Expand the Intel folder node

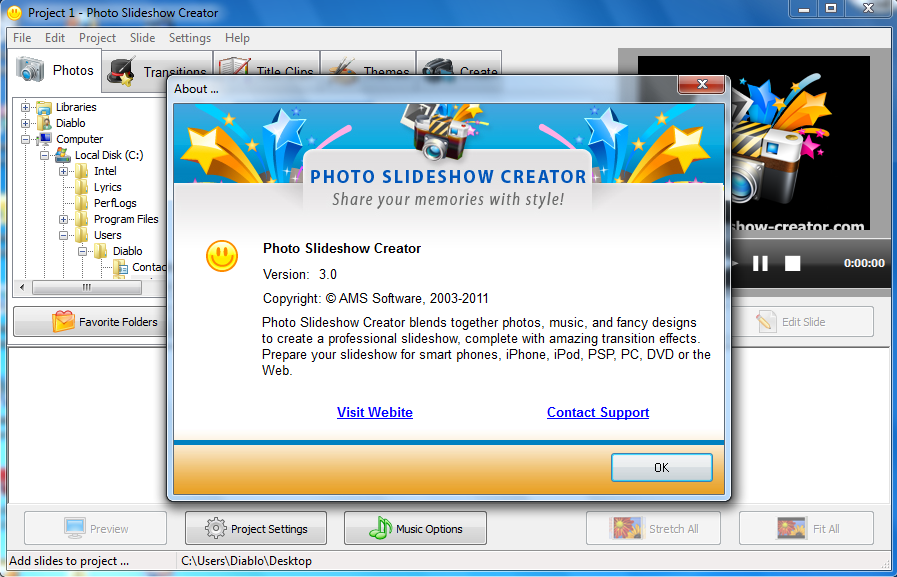coord(63,171)
